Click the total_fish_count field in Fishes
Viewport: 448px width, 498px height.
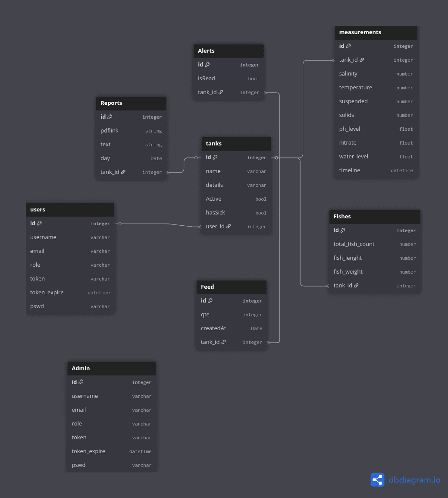click(375, 244)
